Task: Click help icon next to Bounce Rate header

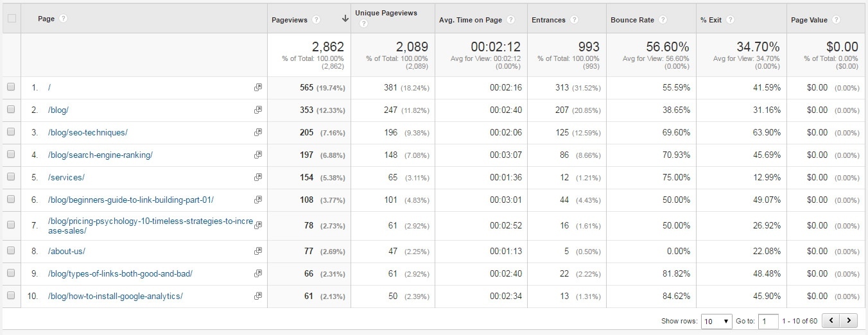Action: coord(663,20)
